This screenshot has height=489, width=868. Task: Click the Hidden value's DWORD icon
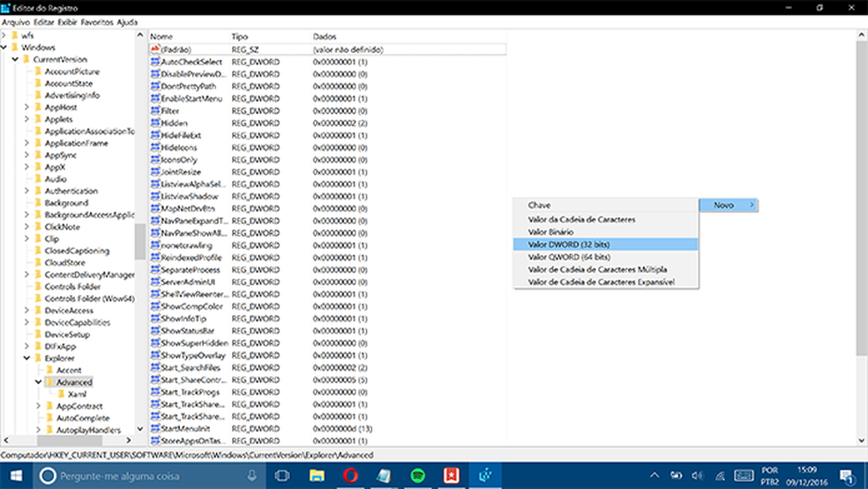click(x=155, y=123)
